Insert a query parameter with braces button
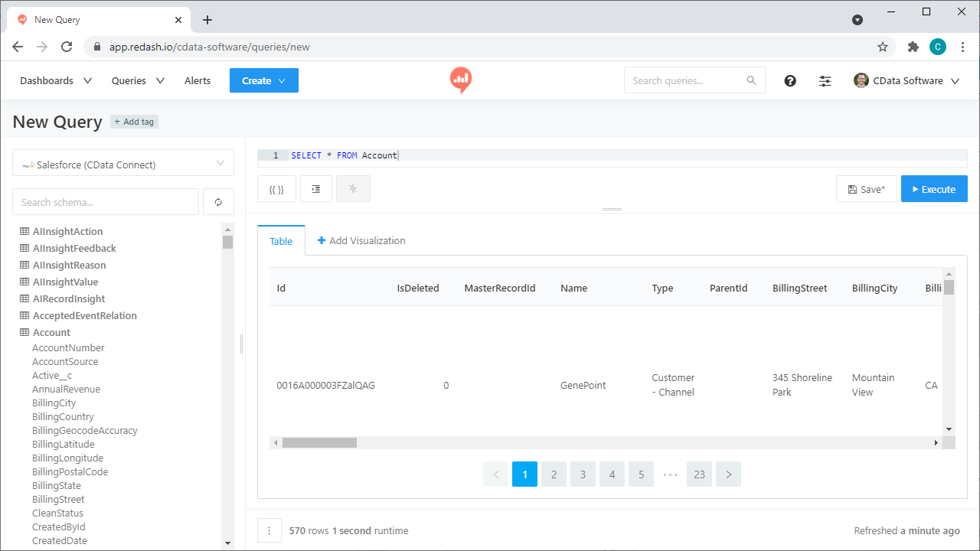 point(276,189)
